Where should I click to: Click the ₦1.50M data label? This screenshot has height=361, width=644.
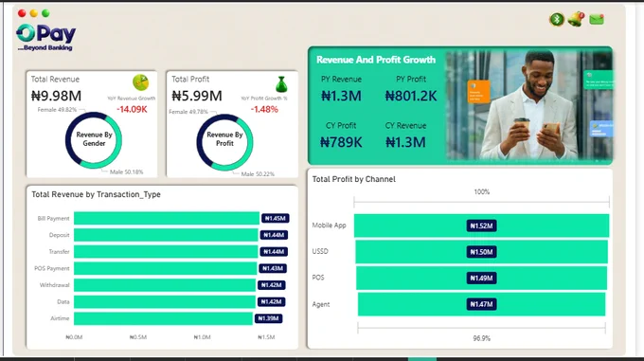(x=481, y=252)
